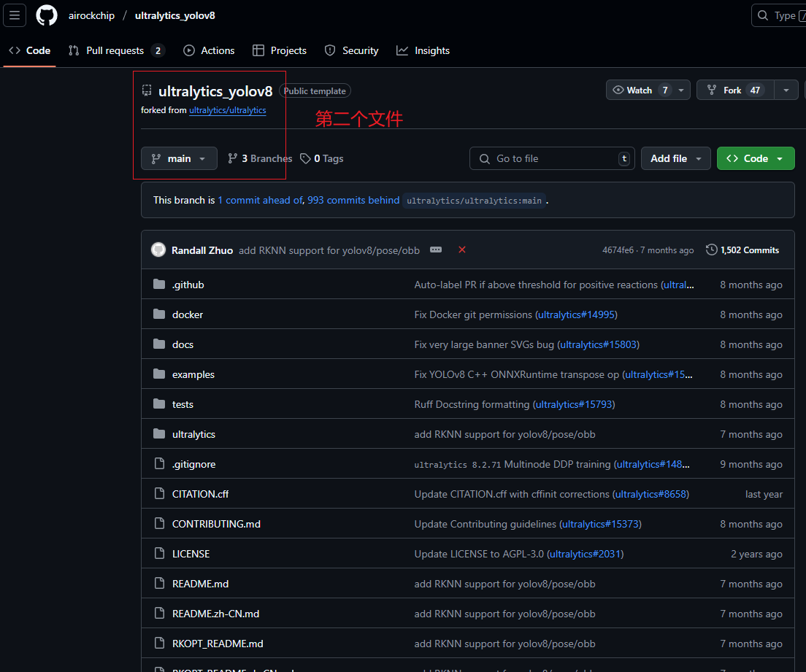Fork this repository with Fork button
Screen dimensions: 806x672
point(735,90)
